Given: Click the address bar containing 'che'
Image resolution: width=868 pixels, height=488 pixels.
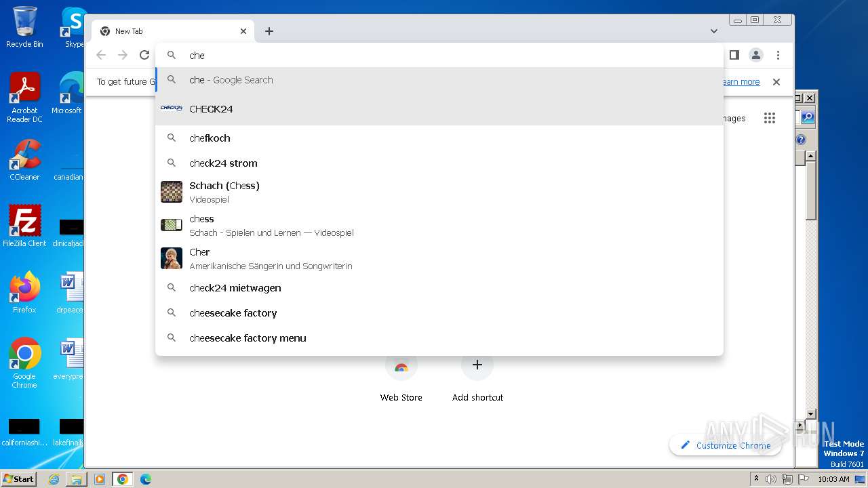Looking at the screenshot, I should tap(439, 56).
